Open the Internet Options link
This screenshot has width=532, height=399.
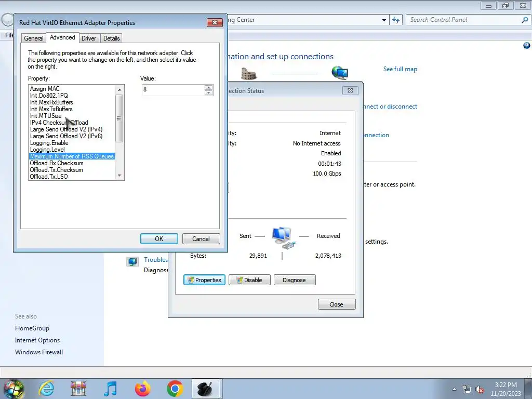(37, 340)
